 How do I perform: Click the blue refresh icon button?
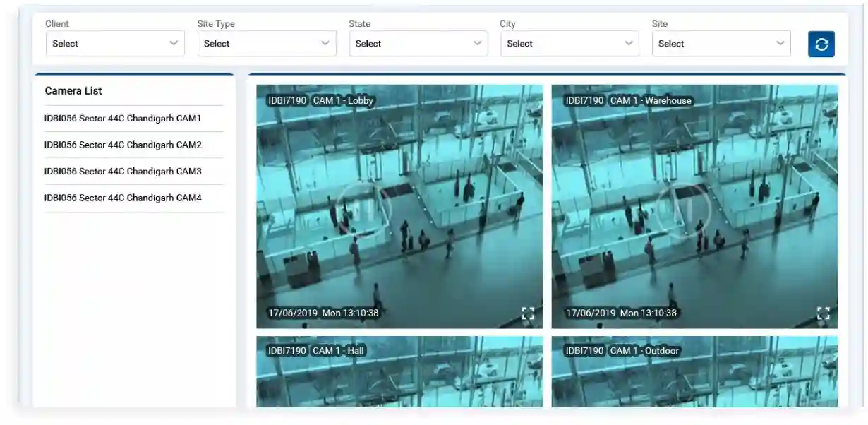coord(821,44)
